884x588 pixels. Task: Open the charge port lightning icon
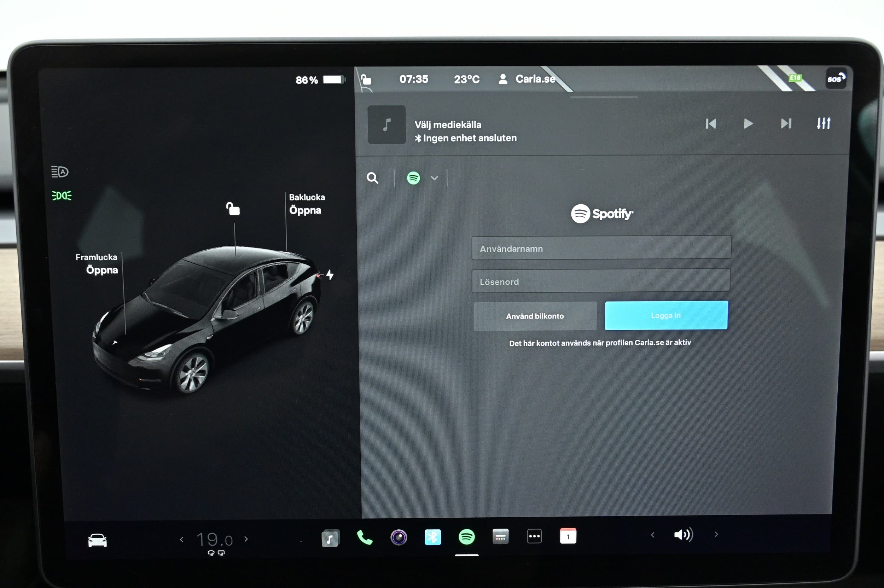[x=330, y=274]
